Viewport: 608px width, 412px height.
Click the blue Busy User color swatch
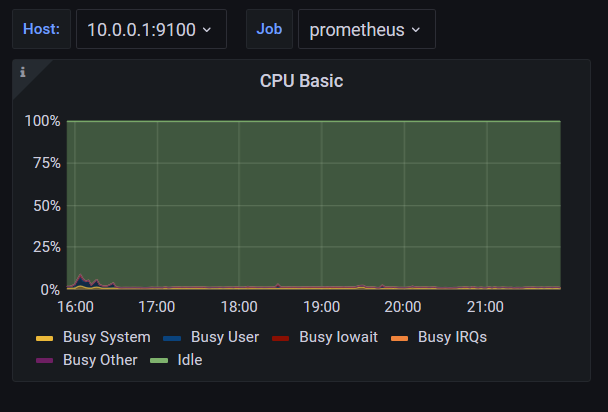pyautogui.click(x=172, y=338)
